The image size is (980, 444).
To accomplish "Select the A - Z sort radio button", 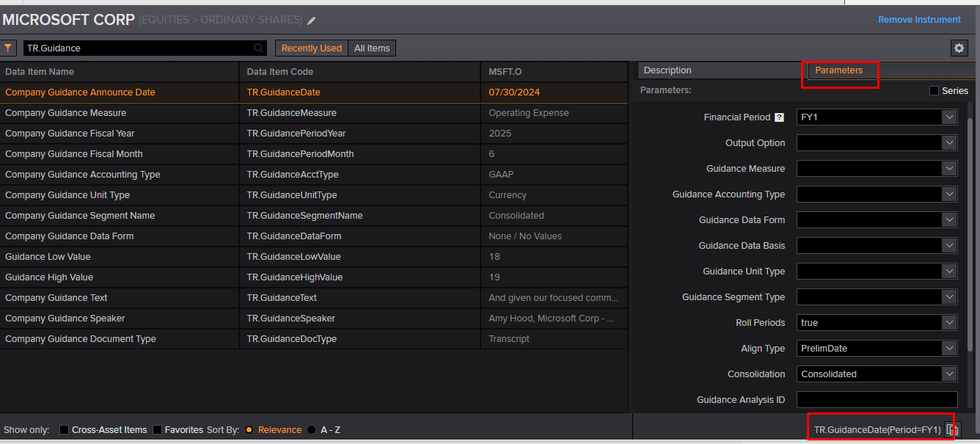I will click(x=312, y=430).
